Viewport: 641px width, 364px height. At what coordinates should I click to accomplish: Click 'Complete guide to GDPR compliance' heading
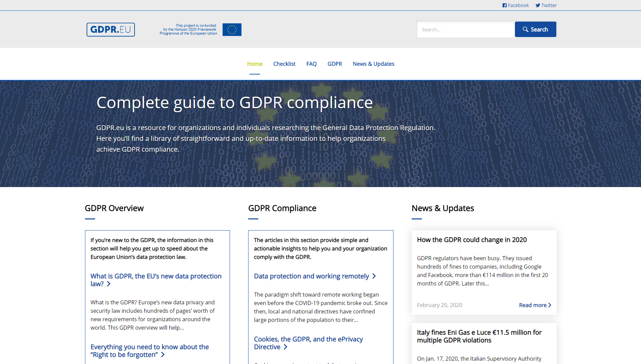(234, 102)
